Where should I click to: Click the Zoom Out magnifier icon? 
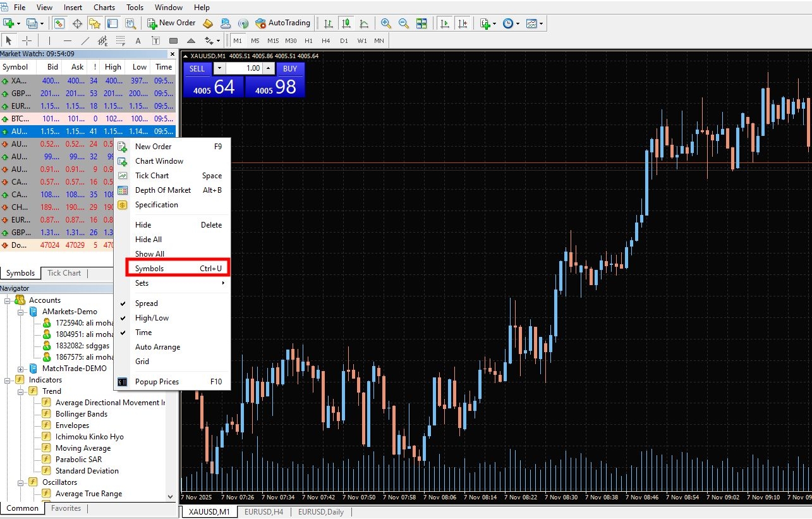click(404, 23)
